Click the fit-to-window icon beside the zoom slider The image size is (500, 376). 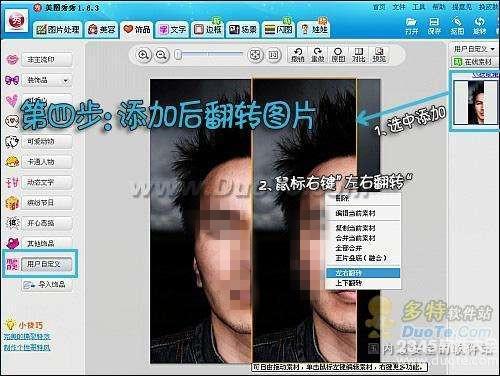point(255,55)
